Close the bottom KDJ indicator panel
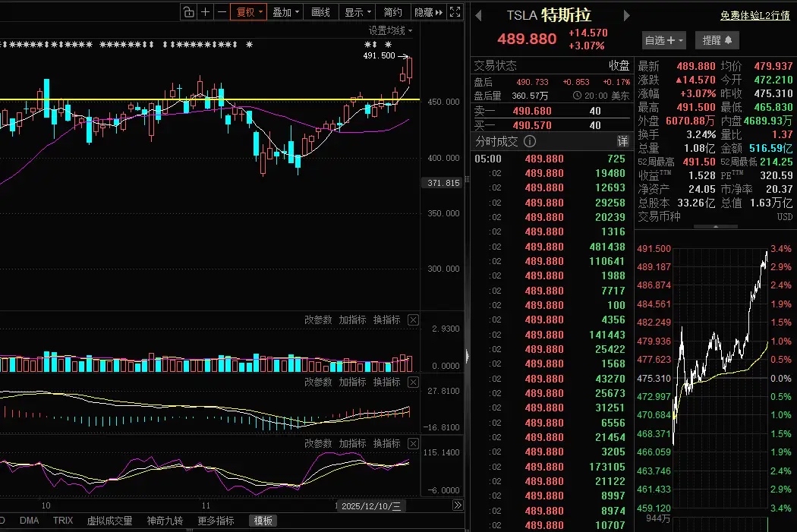This screenshot has width=797, height=532. pos(413,444)
